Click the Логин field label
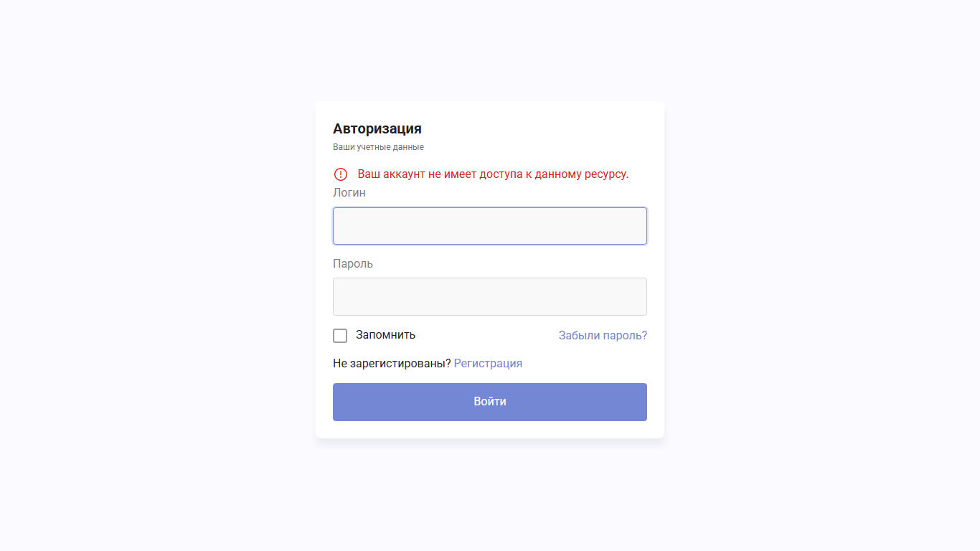 (x=349, y=193)
